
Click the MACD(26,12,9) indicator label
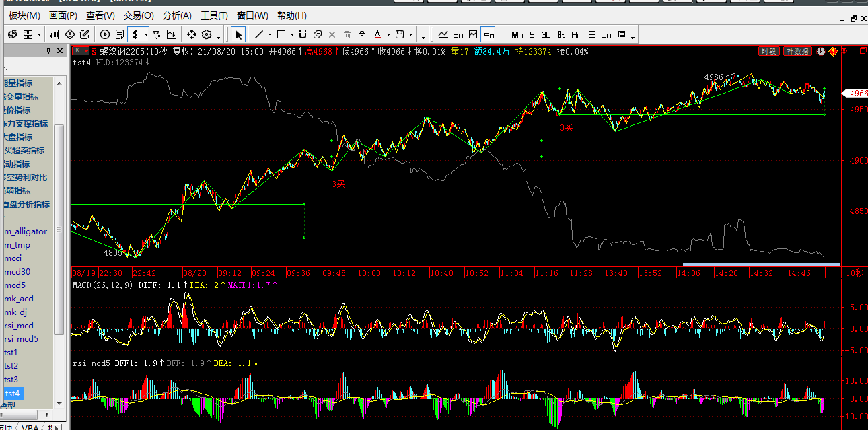tap(104, 285)
